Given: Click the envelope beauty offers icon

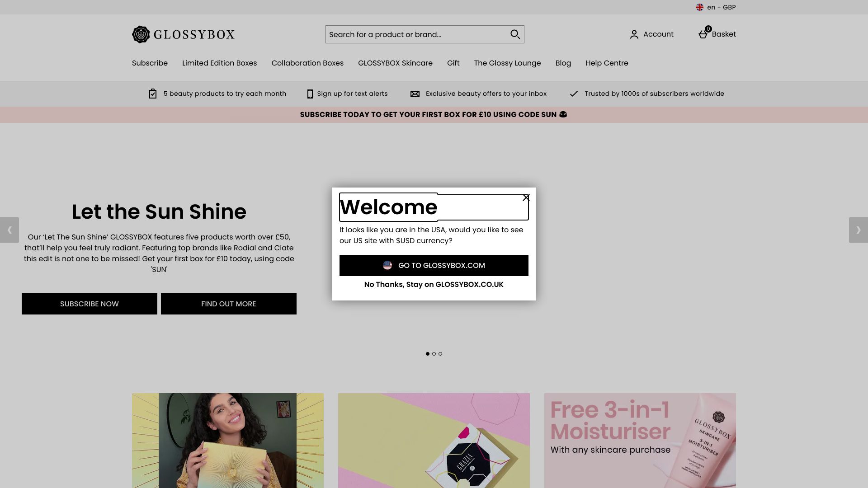Looking at the screenshot, I should pos(415,94).
